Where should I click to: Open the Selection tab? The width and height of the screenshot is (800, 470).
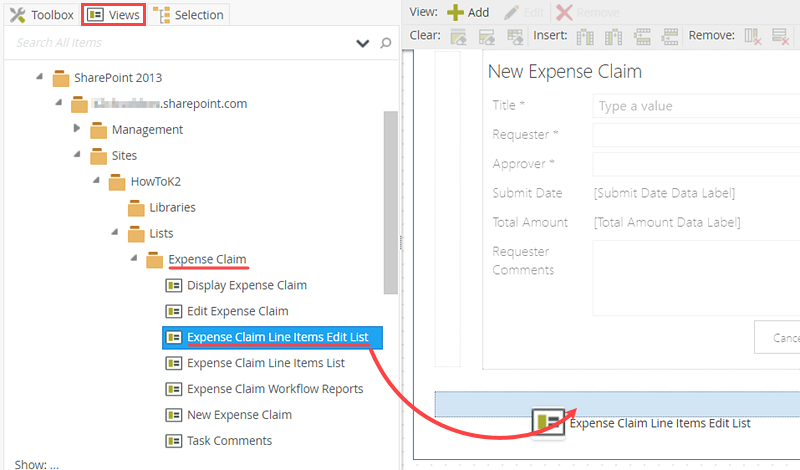188,15
